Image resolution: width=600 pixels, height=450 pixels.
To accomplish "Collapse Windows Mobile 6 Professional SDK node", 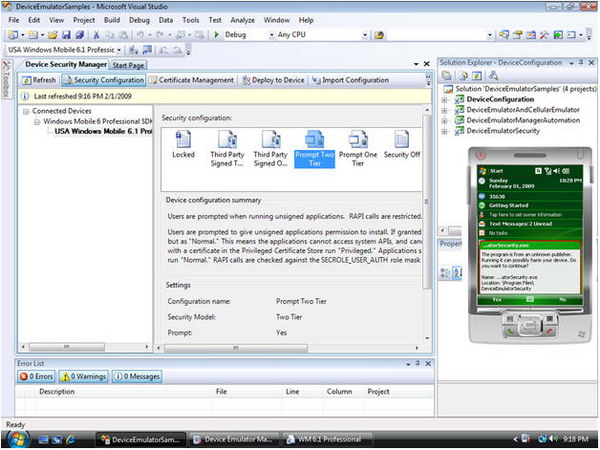I will coord(37,122).
